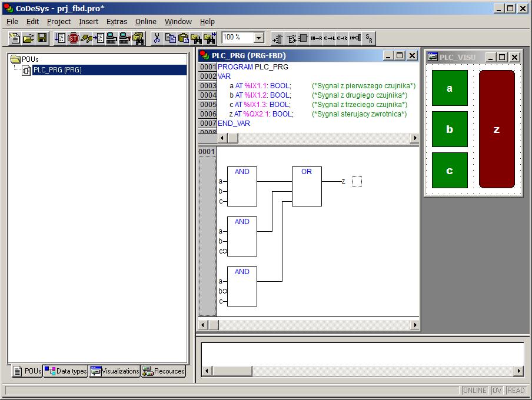Screen dimensions: 532x400
Task: Switch to the Visualizations tab
Action: pos(115,371)
